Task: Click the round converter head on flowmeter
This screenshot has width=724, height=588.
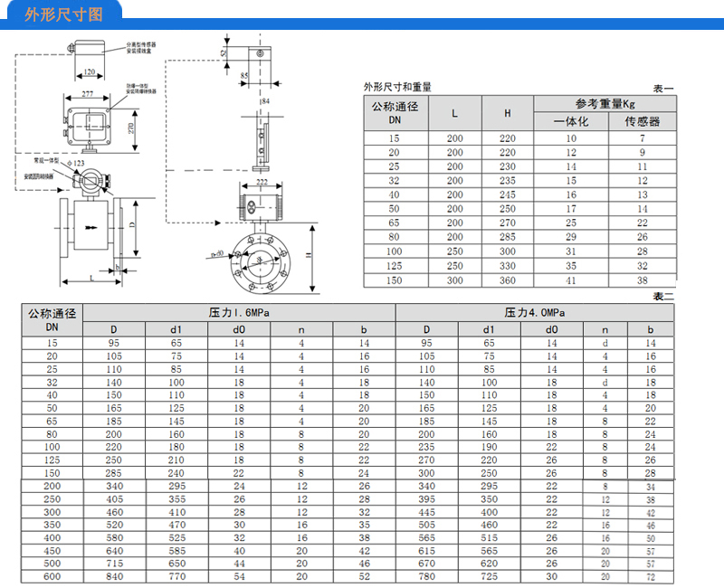Action: pos(91,182)
